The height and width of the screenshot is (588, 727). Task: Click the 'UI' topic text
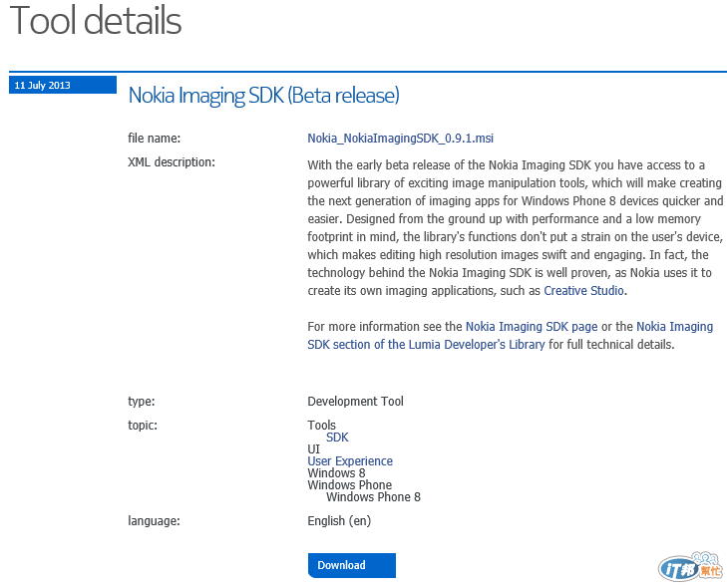313,449
